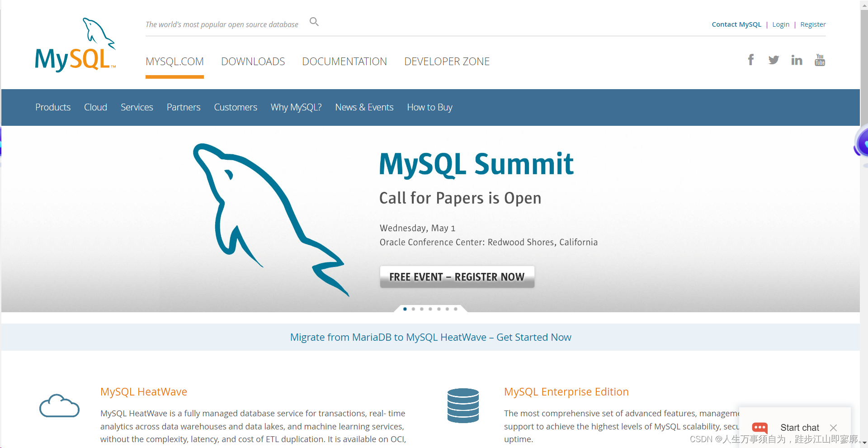Open the Customers menu item
The width and height of the screenshot is (868, 448).
pos(236,107)
